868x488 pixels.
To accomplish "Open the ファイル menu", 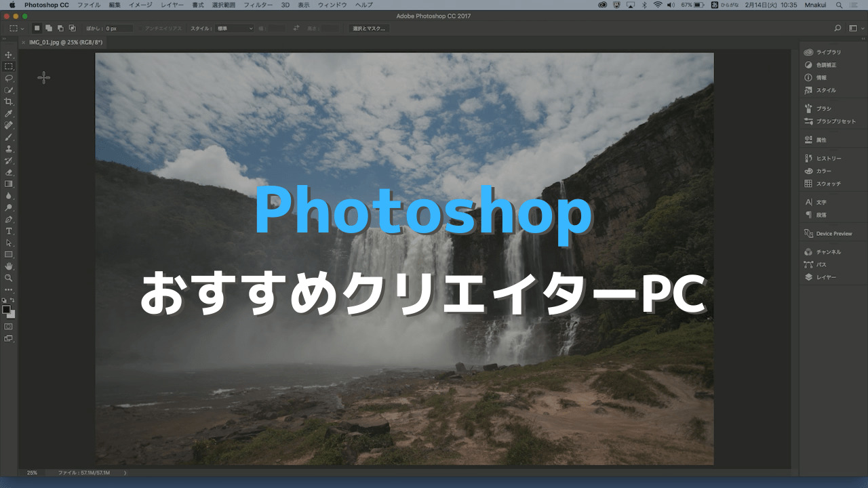I will pos(89,5).
